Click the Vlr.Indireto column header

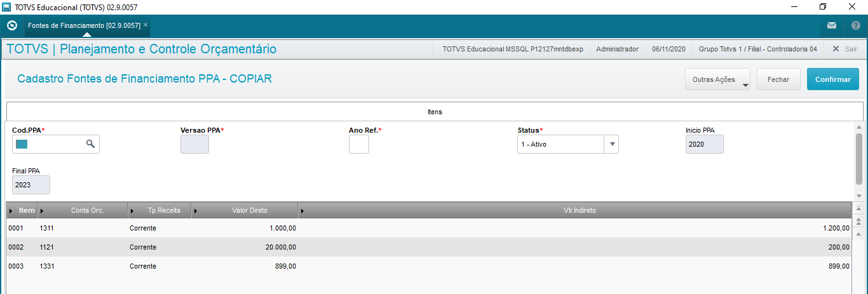574,210
